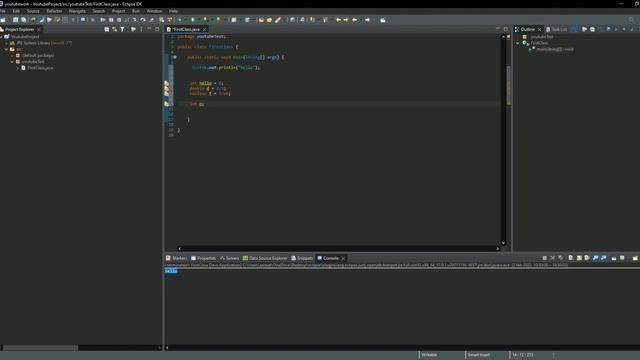Switch to the Properties tab
Image resolution: width=640 pixels, height=360 pixels.
tap(203, 258)
